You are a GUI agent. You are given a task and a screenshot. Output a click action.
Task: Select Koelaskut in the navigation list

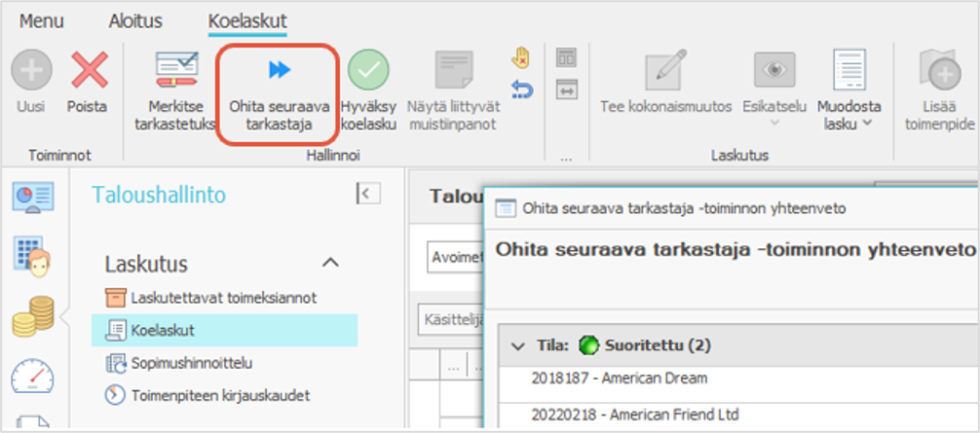click(224, 330)
